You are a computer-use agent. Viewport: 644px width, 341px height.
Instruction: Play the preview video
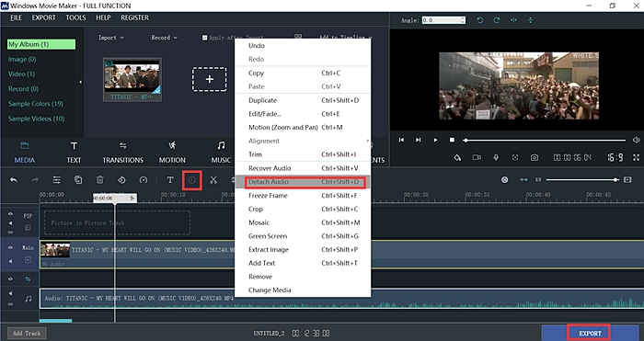click(435, 140)
